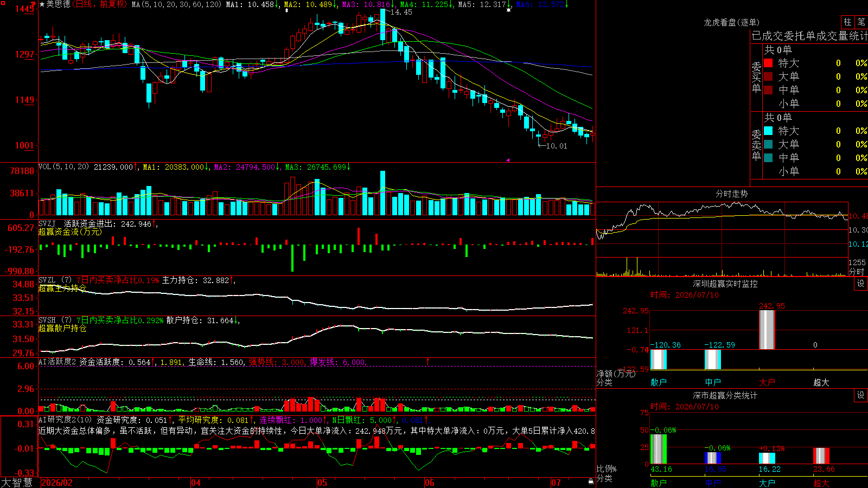Click the 05 month marker on the timeline
Screen dimensions: 868x488
point(322,483)
